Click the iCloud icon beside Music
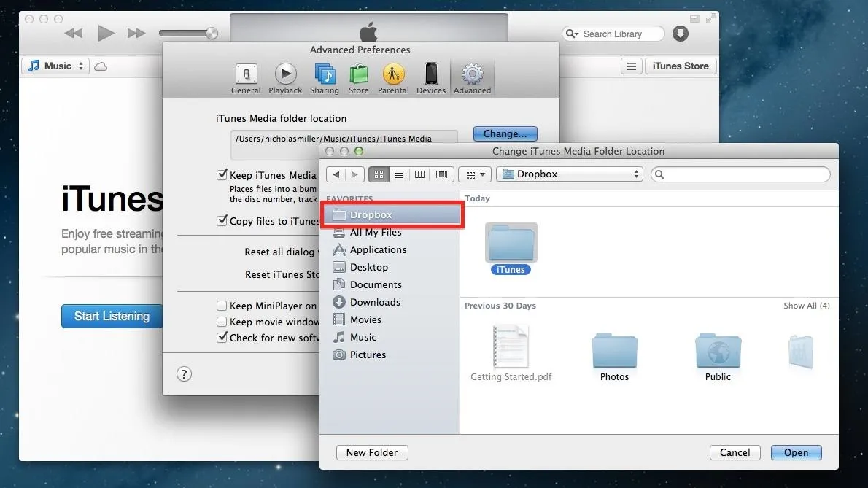The image size is (868, 488). (101, 66)
